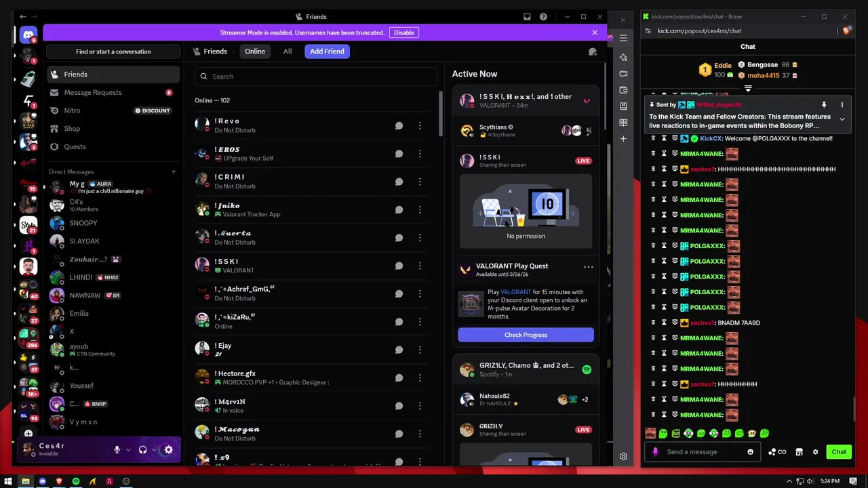The image size is (868, 488).
Task: Send message with green Chat button
Action: click(839, 452)
